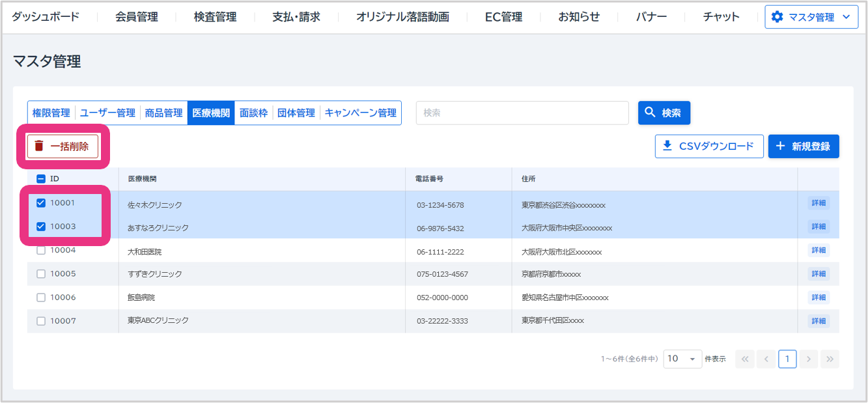Click into the 検索 text field

(x=522, y=113)
